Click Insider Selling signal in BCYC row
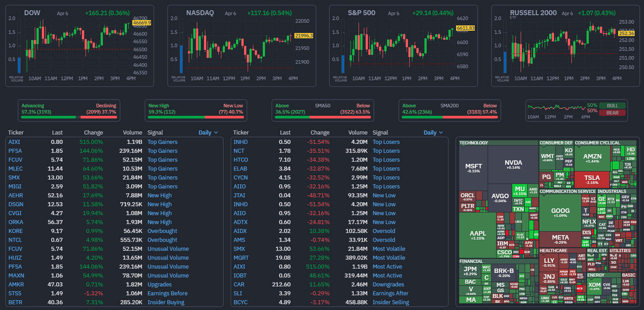This screenshot has height=310, width=644. pos(391,302)
